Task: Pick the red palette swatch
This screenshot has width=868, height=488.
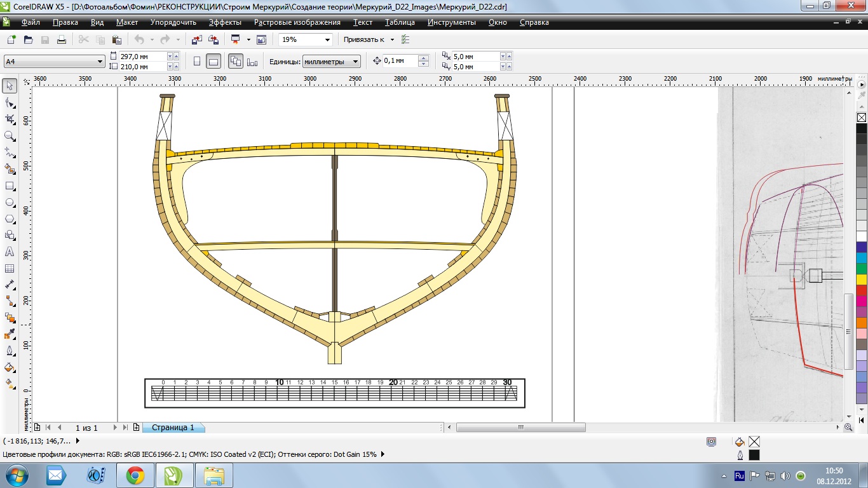Action: point(862,290)
